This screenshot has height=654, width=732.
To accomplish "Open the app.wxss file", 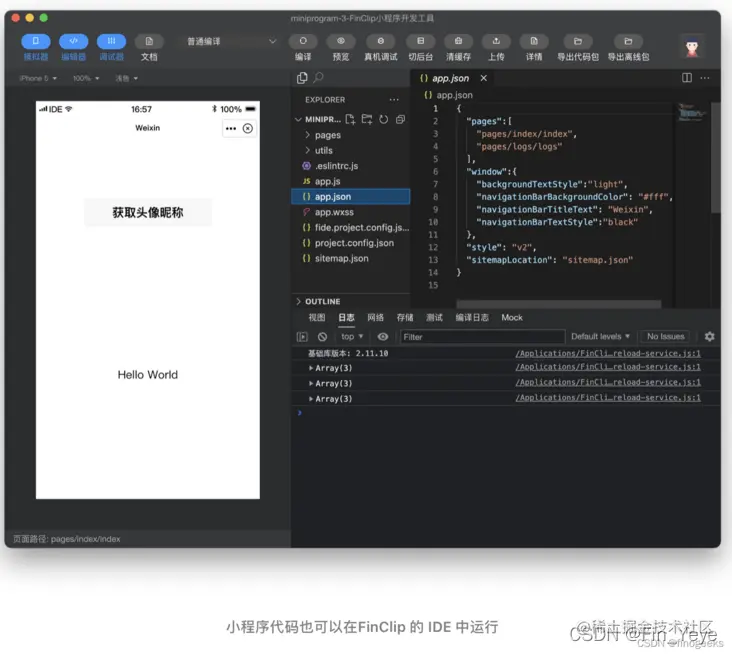I will point(351,212).
